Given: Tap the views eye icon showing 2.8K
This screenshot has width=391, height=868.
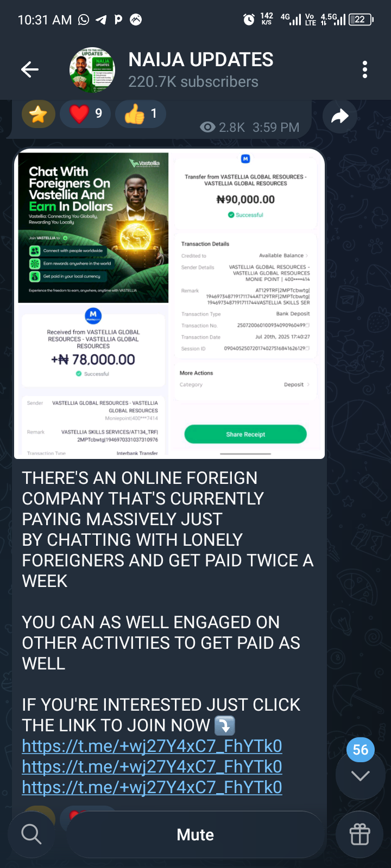Looking at the screenshot, I should point(207,127).
